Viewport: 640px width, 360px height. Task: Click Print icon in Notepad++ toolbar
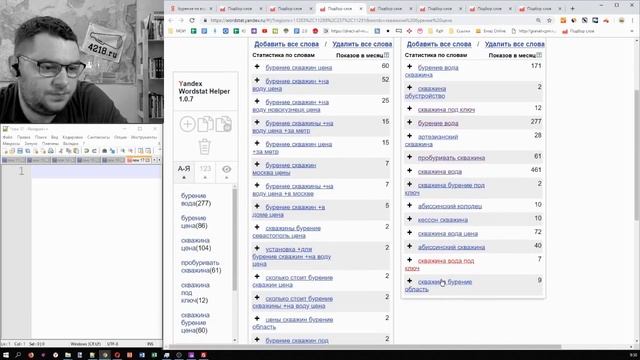pos(51,151)
